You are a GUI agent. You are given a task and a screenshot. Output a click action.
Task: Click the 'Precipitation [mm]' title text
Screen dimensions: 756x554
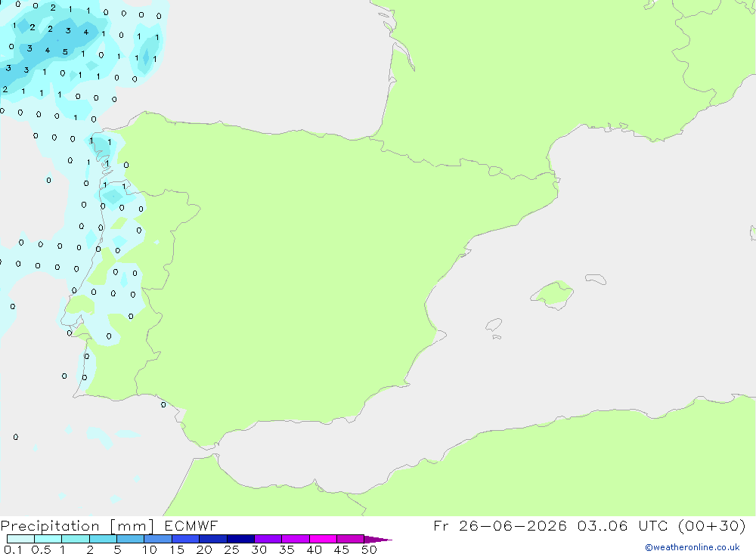click(x=77, y=526)
